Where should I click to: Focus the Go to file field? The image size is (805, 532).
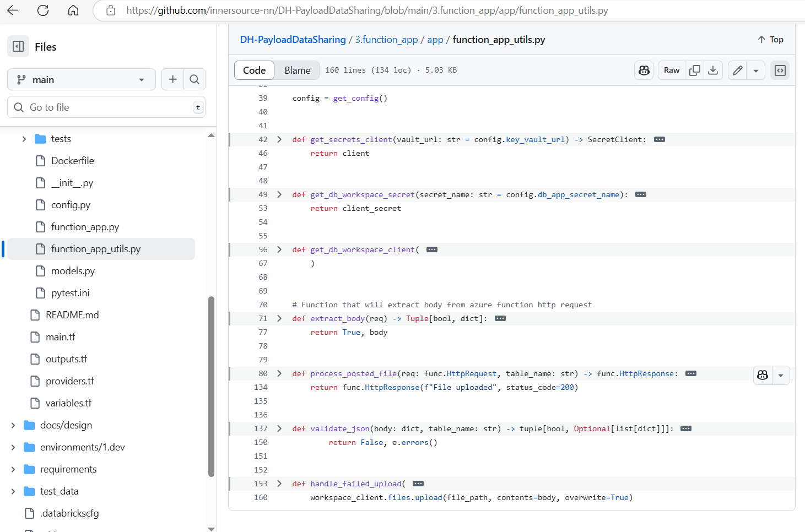coord(106,107)
